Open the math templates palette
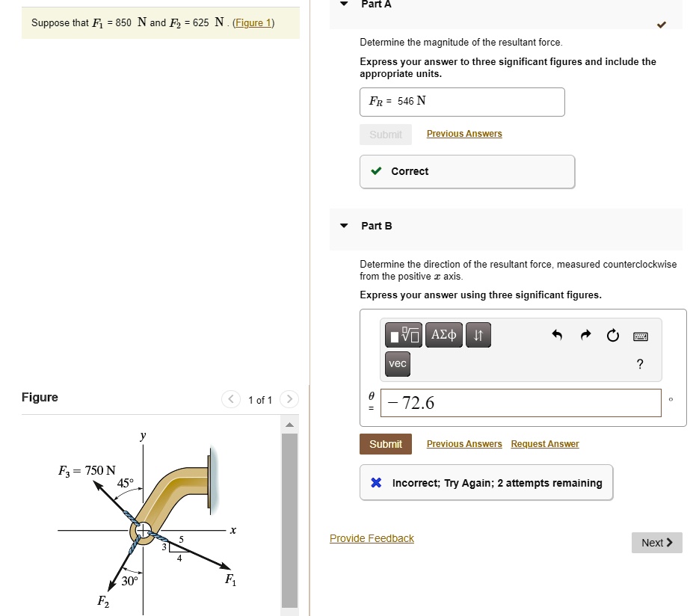This screenshot has height=616, width=693. (x=403, y=335)
